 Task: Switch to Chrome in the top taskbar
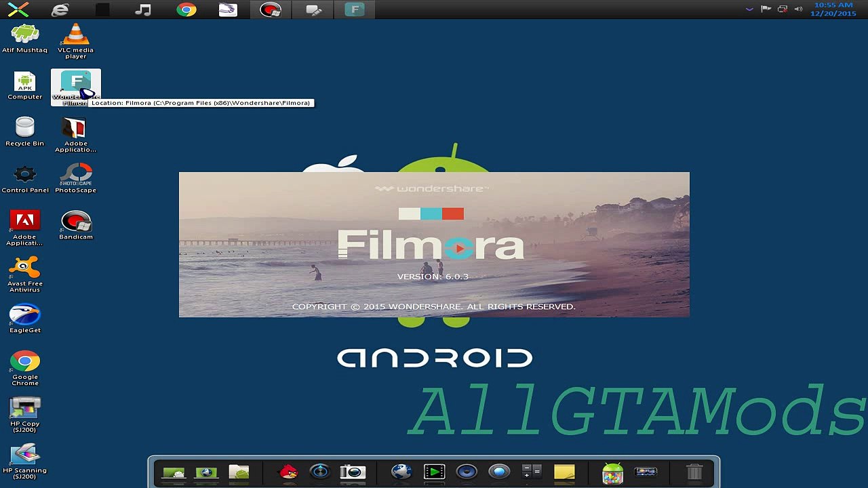coord(186,9)
